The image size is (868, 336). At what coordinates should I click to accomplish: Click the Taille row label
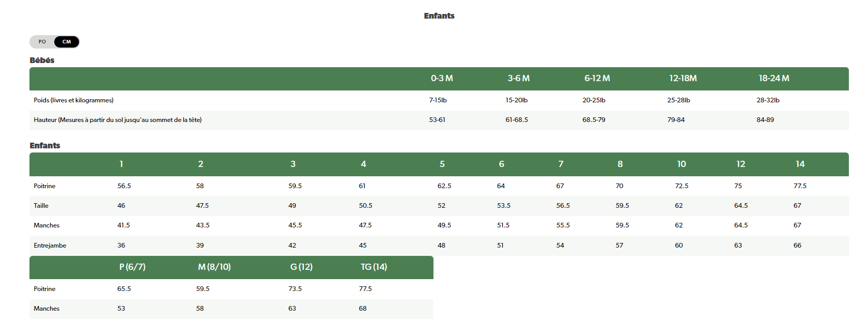[x=41, y=206]
